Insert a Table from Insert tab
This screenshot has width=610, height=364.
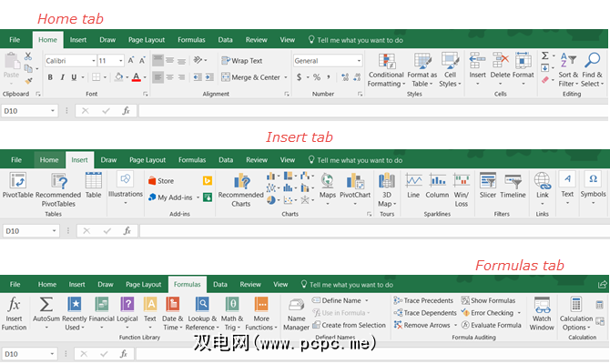94,186
